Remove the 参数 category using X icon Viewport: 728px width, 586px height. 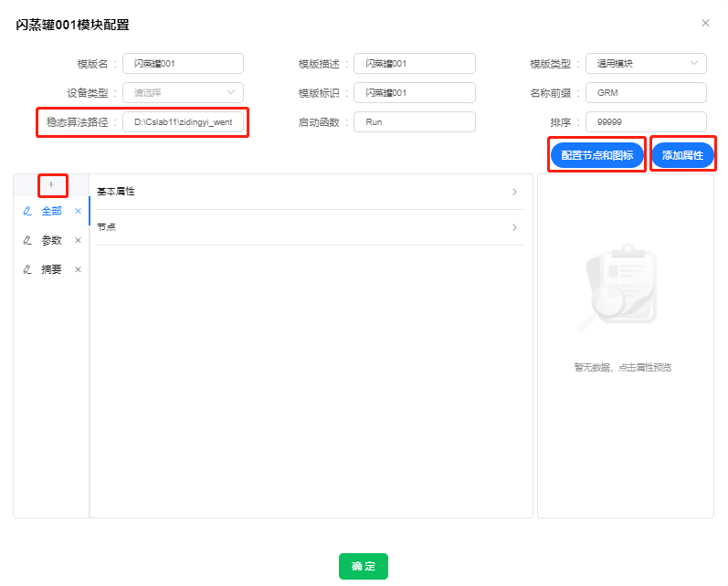[78, 240]
